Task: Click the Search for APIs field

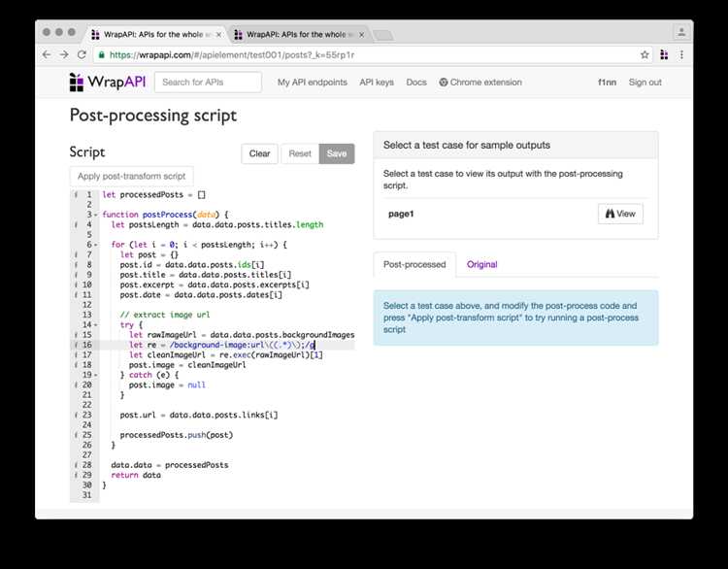Action: click(x=208, y=83)
